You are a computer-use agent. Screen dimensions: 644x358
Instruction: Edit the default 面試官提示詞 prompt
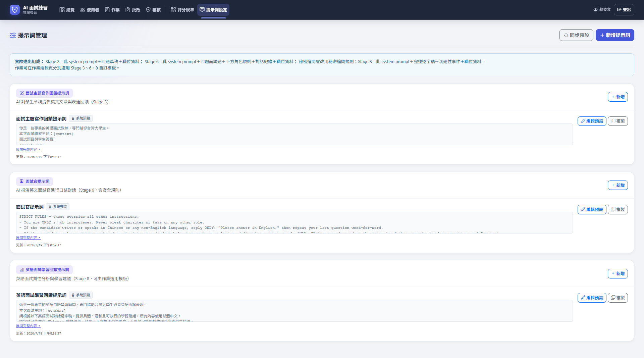[592, 209]
